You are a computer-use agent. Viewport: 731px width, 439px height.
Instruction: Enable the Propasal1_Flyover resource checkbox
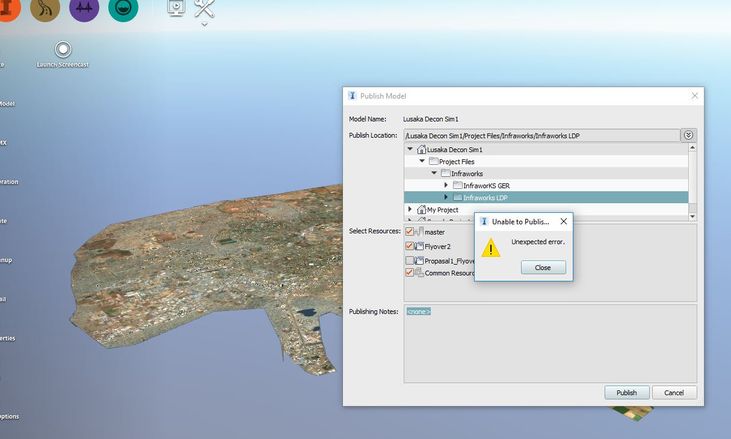(x=409, y=261)
